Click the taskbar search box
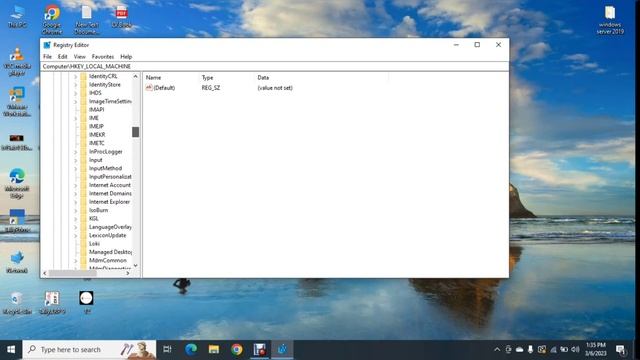Viewport: 640px width, 360px height. 89,350
